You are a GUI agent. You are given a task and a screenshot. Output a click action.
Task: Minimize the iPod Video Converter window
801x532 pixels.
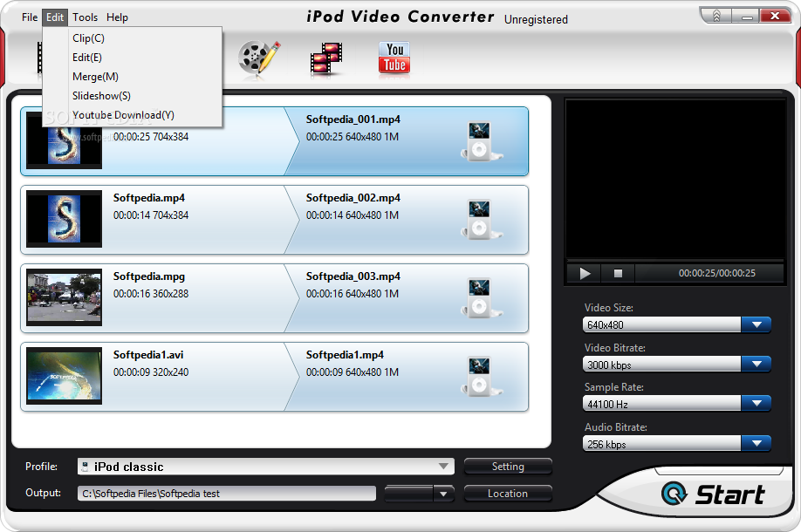(x=747, y=17)
